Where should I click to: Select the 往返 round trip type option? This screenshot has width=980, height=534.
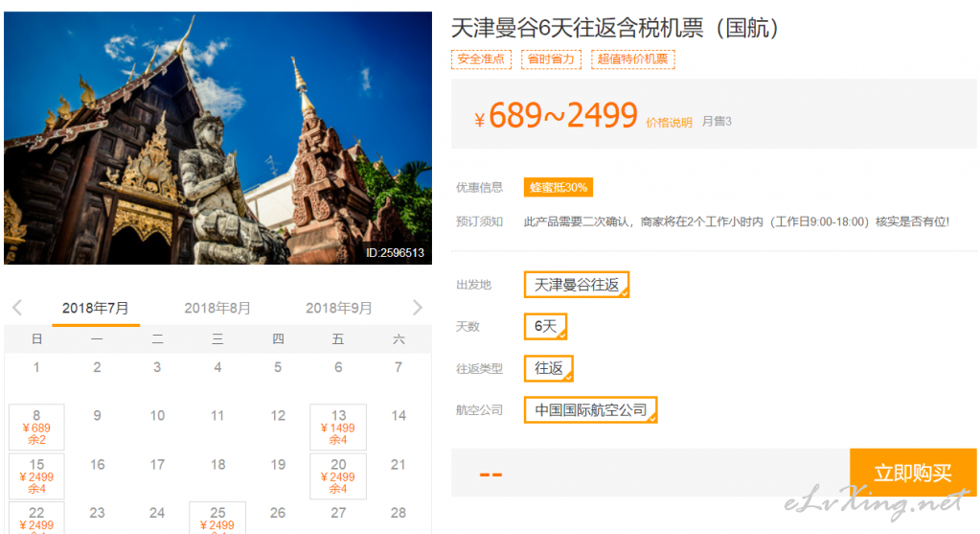(549, 368)
